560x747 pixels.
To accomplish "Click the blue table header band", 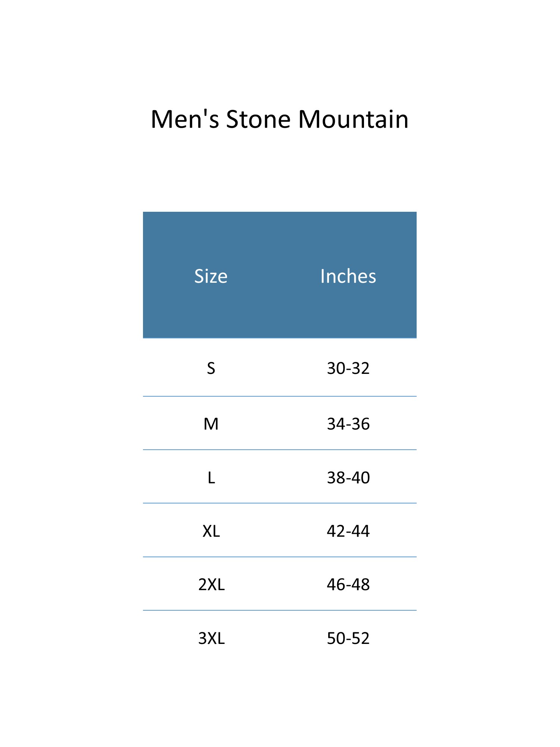I will [x=280, y=275].
